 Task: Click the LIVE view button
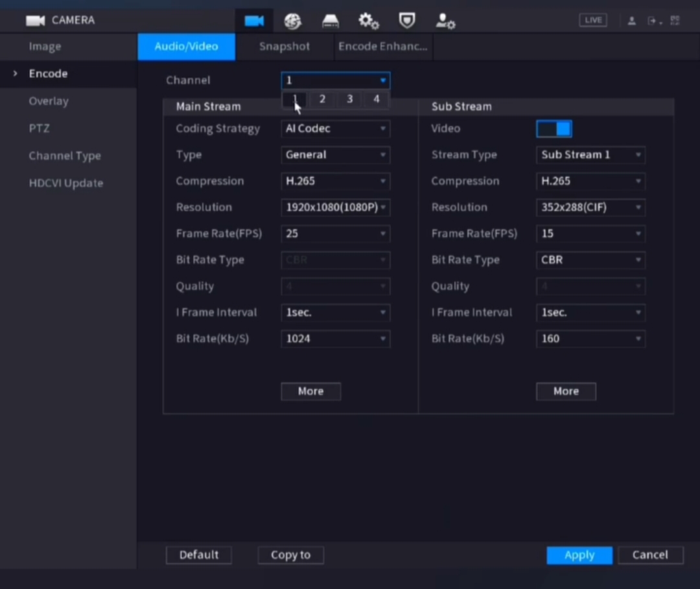click(x=593, y=20)
